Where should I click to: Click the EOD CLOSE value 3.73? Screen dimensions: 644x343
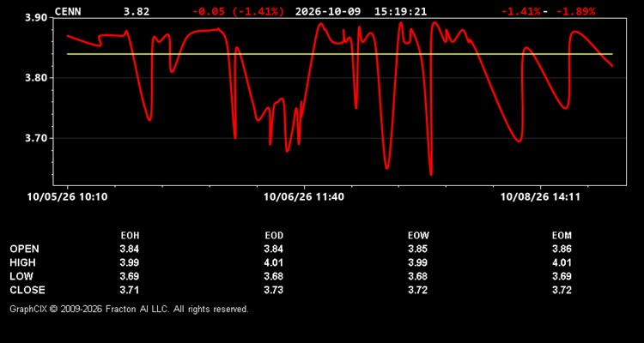pos(274,290)
